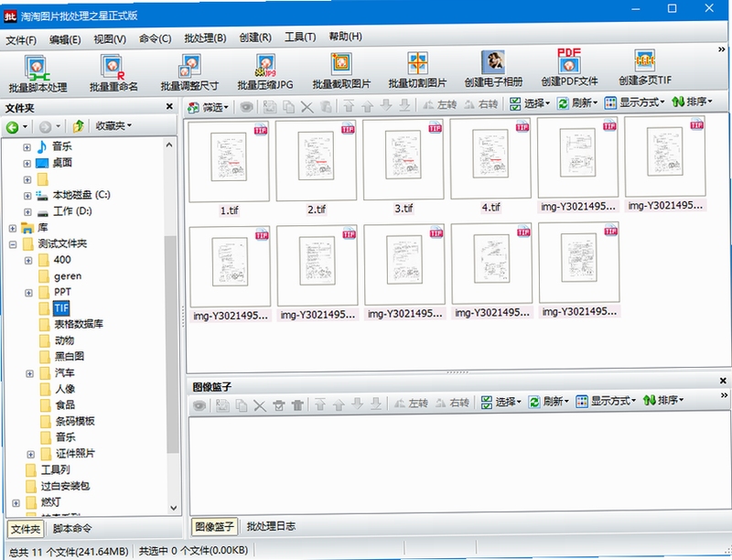Viewport: 732px width, 560px height.
Task: Expand the 音乐 tree node at top
Action: pyautogui.click(x=27, y=147)
